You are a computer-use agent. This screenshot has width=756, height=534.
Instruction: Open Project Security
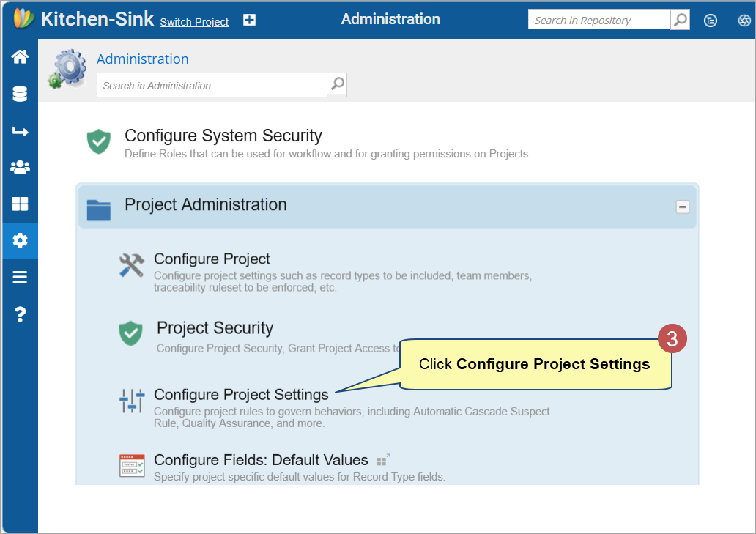(x=215, y=327)
